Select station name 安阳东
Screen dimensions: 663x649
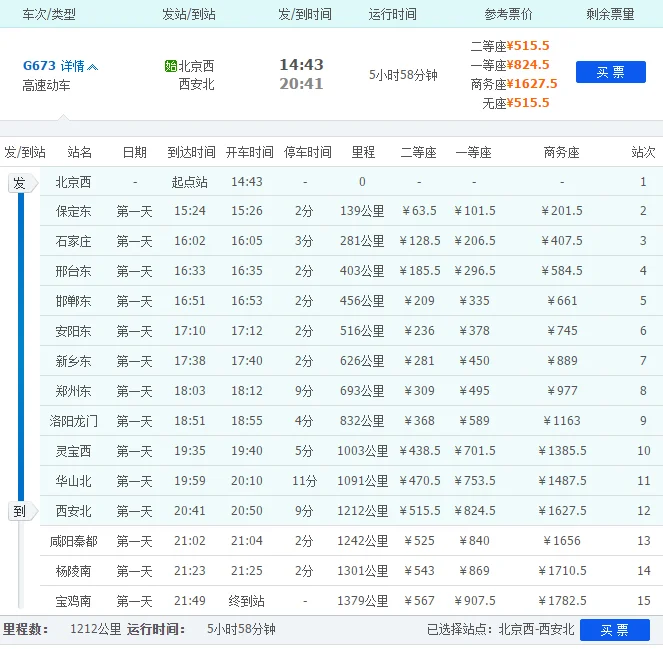point(73,331)
